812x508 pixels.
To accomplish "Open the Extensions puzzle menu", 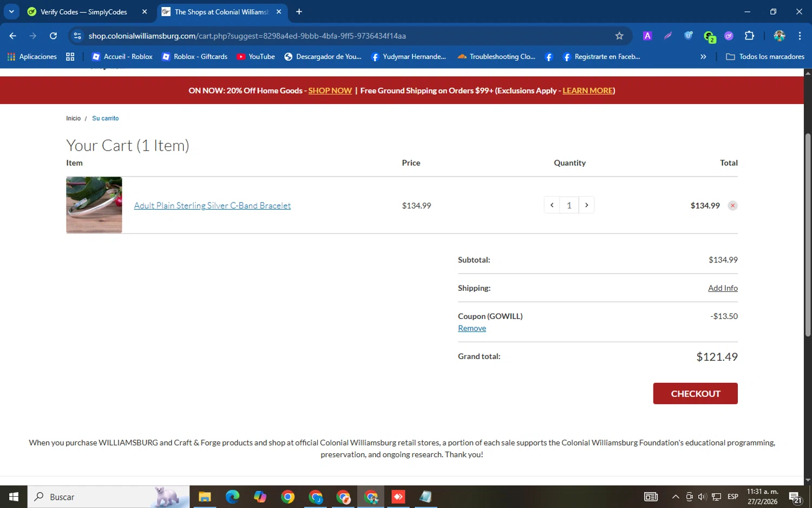I will [x=749, y=36].
